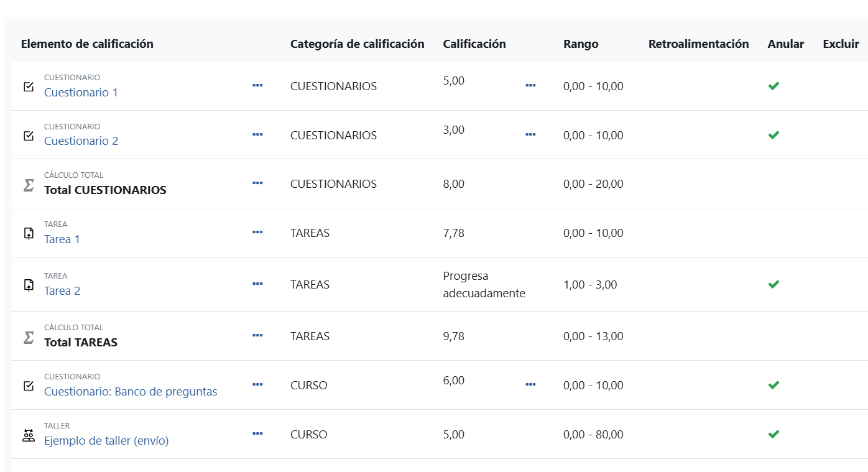Click override checkmark for Cuestionario: Banco de preguntas

click(773, 385)
